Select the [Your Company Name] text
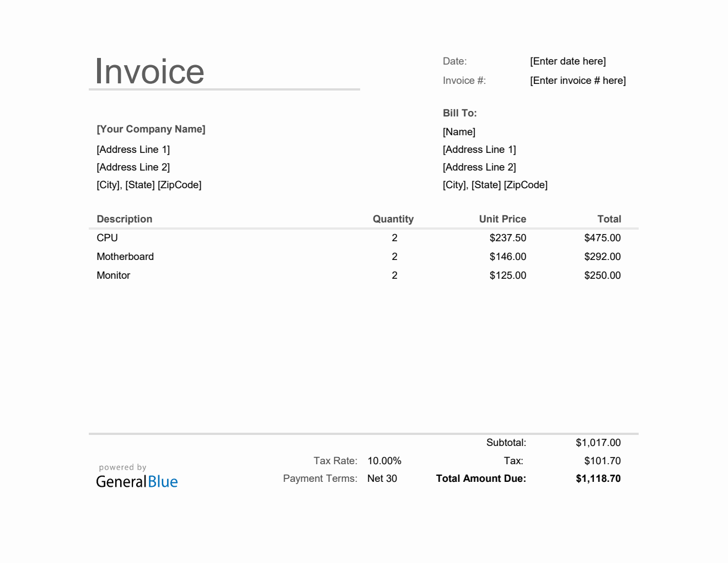The width and height of the screenshot is (728, 563). [x=151, y=129]
